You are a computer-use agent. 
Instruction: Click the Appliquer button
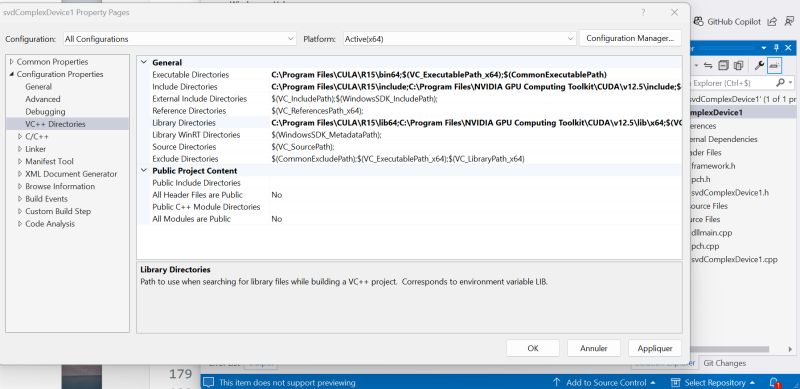pyautogui.click(x=655, y=348)
